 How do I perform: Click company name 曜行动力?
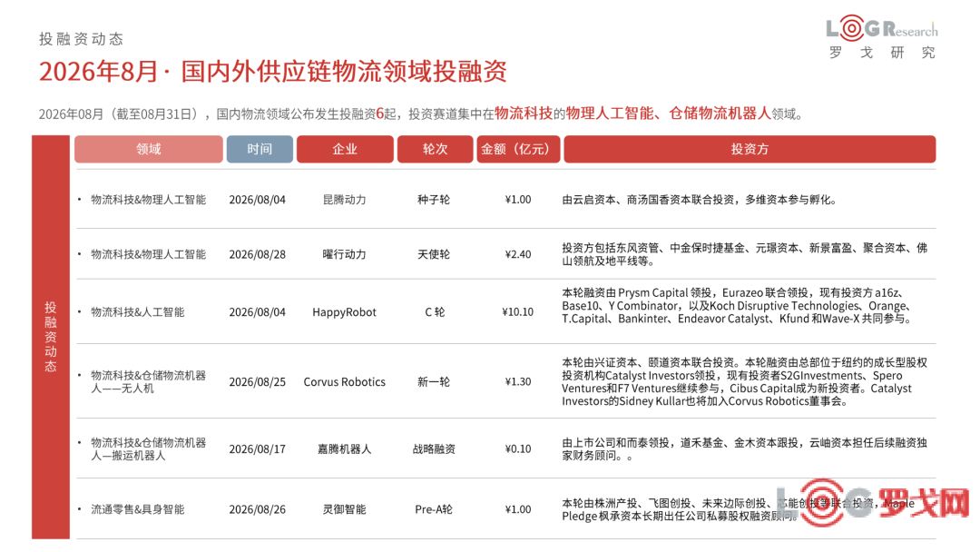coord(345,254)
